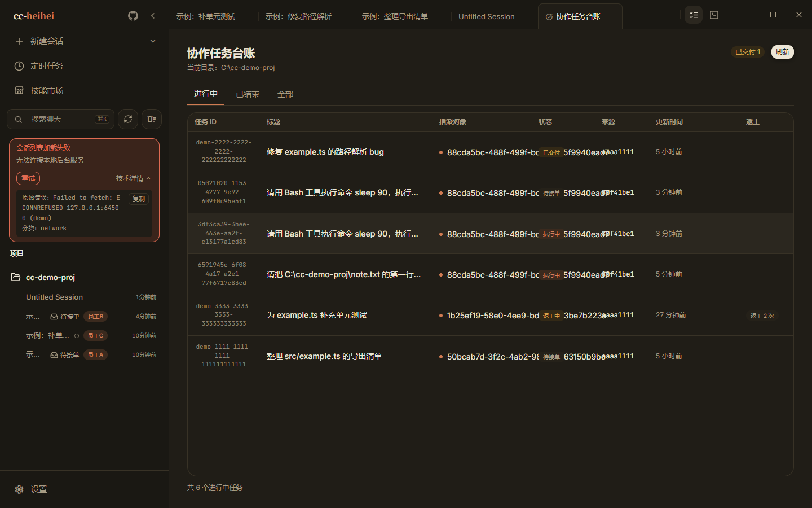Click the inbox icon next to 员工A
Screen dimensions: 812x508
click(x=54, y=355)
